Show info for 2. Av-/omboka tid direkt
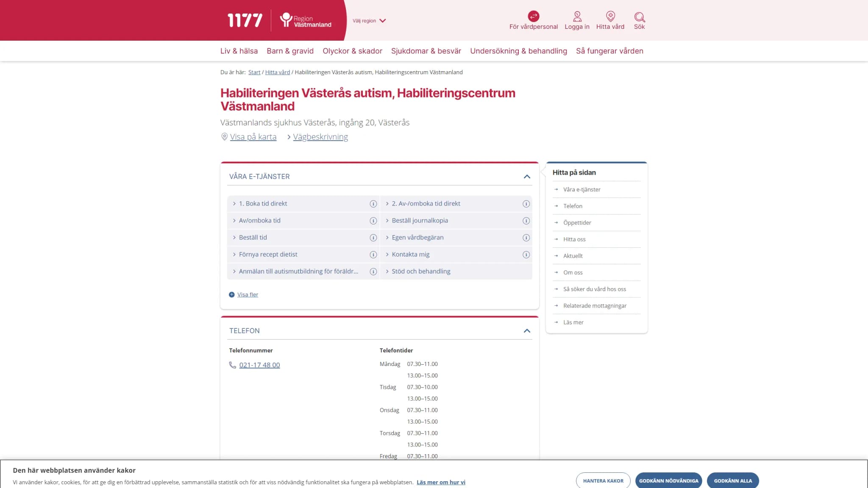The width and height of the screenshot is (868, 488). (x=526, y=204)
